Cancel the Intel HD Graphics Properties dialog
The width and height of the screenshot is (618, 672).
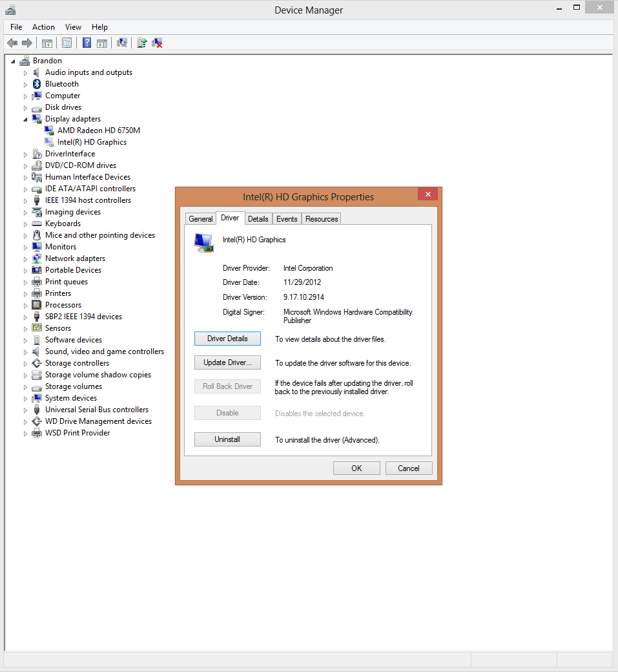(x=409, y=468)
